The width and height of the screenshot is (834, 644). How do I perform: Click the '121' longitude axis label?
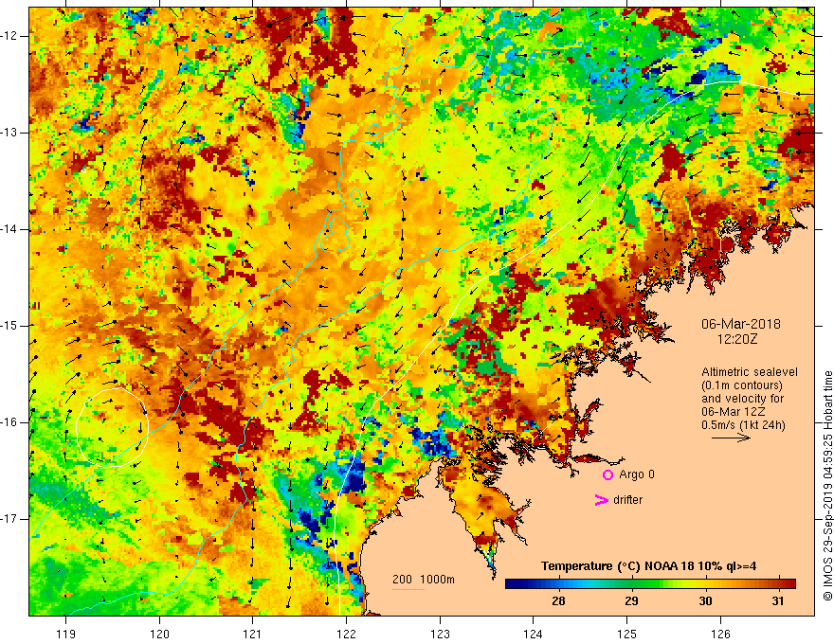253,634
